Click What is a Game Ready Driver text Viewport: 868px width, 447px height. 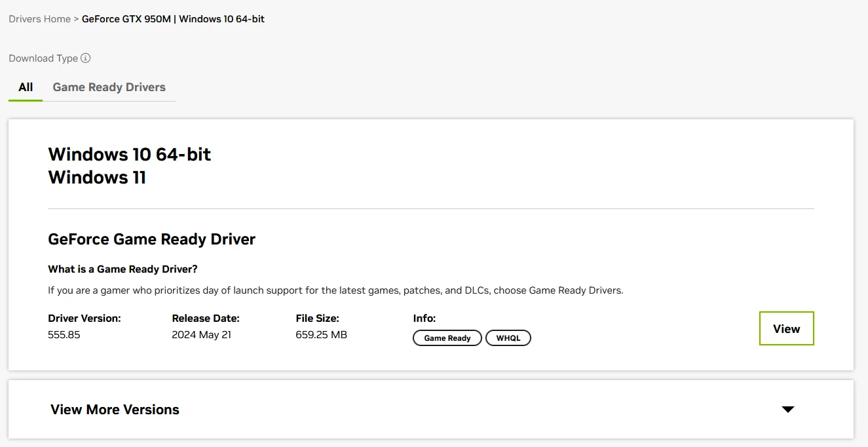point(123,269)
